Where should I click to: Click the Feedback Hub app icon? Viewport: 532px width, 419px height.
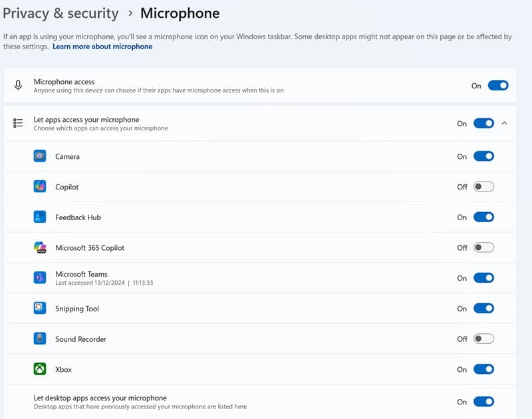tap(40, 217)
